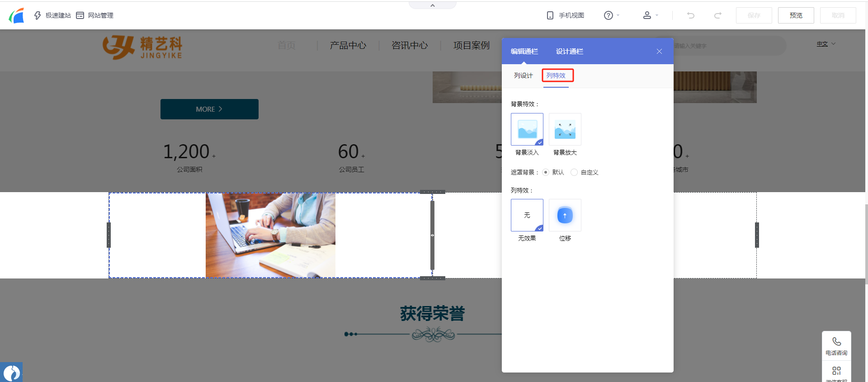The height and width of the screenshot is (382, 868).
Task: Switch to 设计通栏 tab
Action: [570, 51]
